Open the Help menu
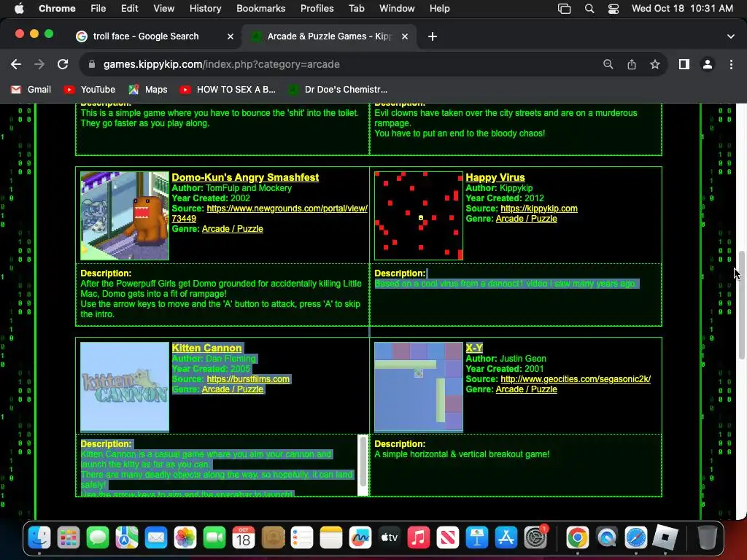The image size is (747, 560). coord(439,9)
